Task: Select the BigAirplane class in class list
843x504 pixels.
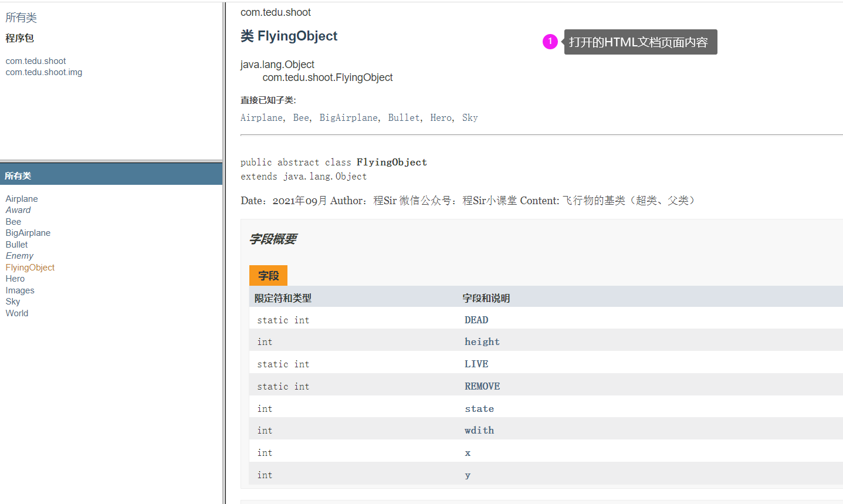Action: (x=28, y=233)
